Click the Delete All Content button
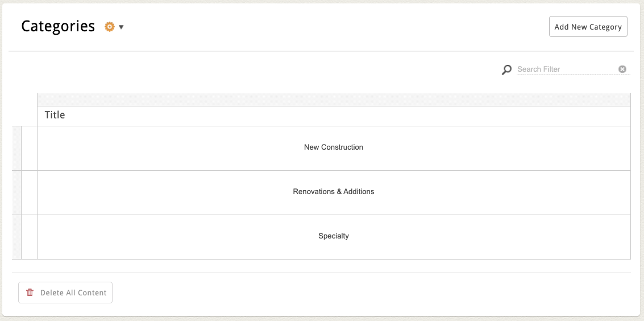 (65, 293)
